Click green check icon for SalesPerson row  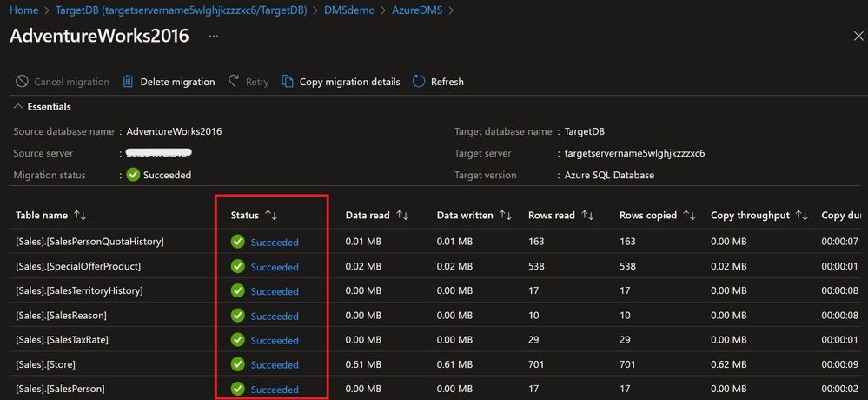(237, 389)
